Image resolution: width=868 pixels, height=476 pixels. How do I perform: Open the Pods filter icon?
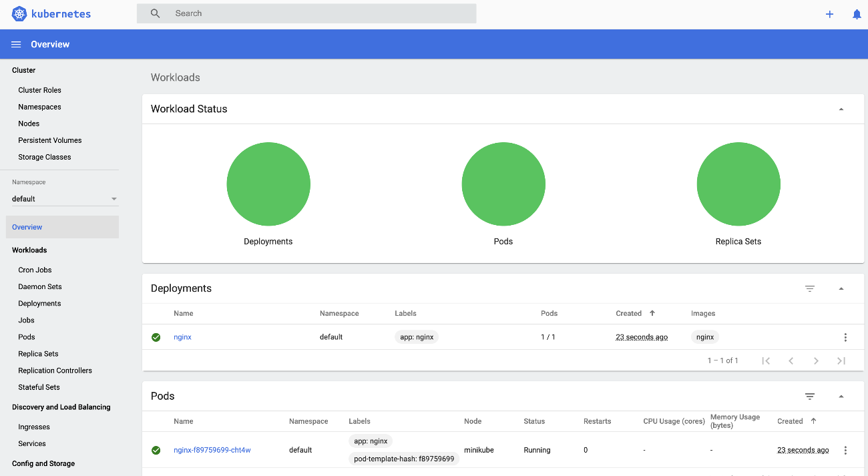pyautogui.click(x=810, y=397)
